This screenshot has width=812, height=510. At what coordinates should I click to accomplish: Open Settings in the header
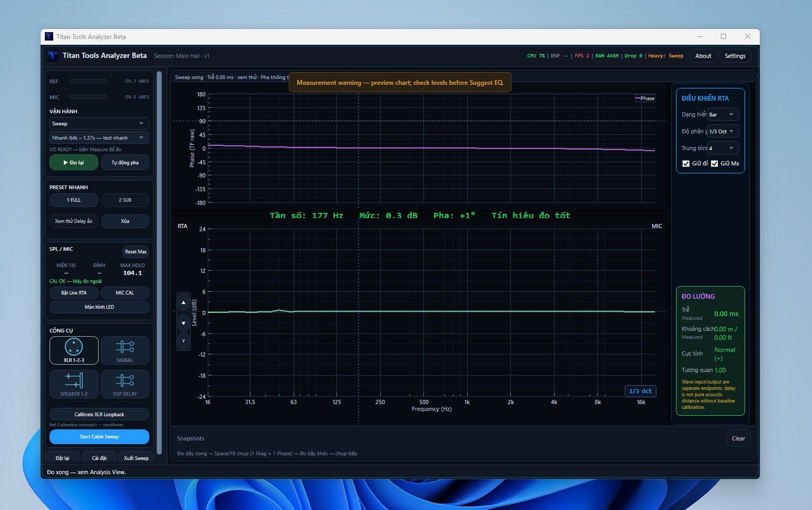click(735, 56)
